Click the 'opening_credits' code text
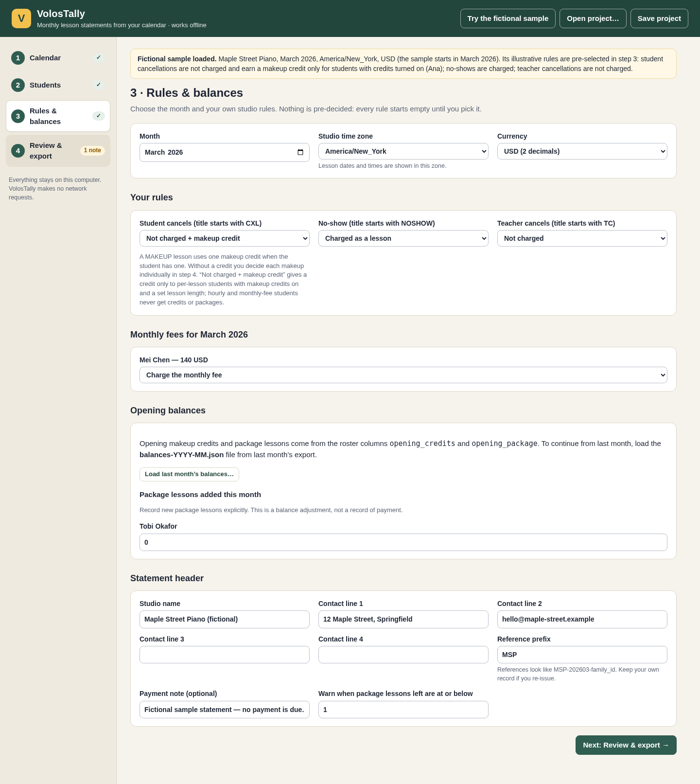700x784 pixels. 422,444
